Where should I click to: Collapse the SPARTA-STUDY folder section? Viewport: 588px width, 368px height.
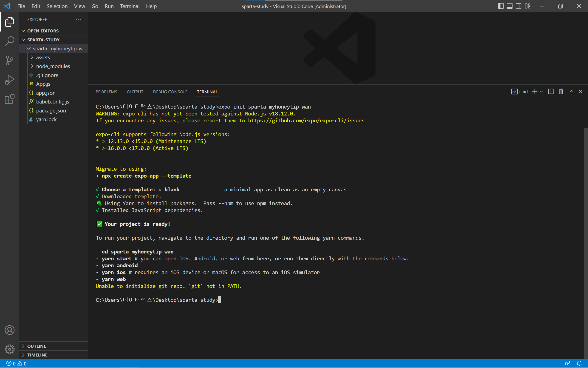tap(54, 40)
